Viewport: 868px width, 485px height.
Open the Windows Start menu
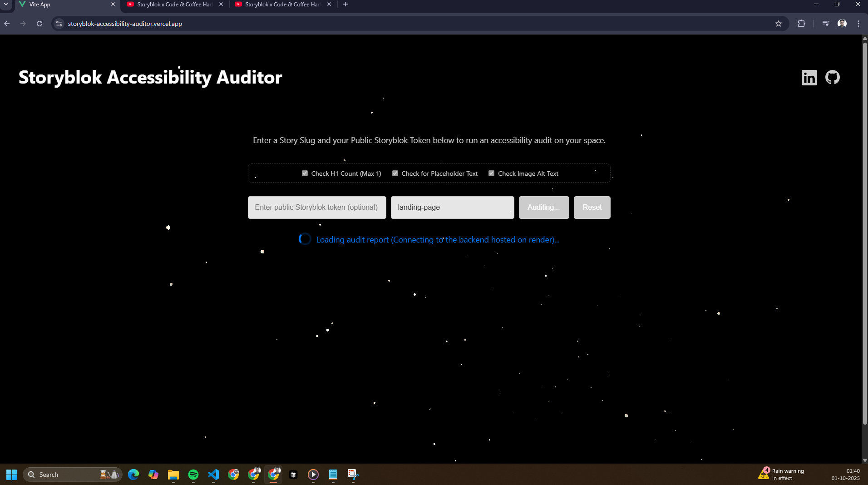click(x=11, y=475)
